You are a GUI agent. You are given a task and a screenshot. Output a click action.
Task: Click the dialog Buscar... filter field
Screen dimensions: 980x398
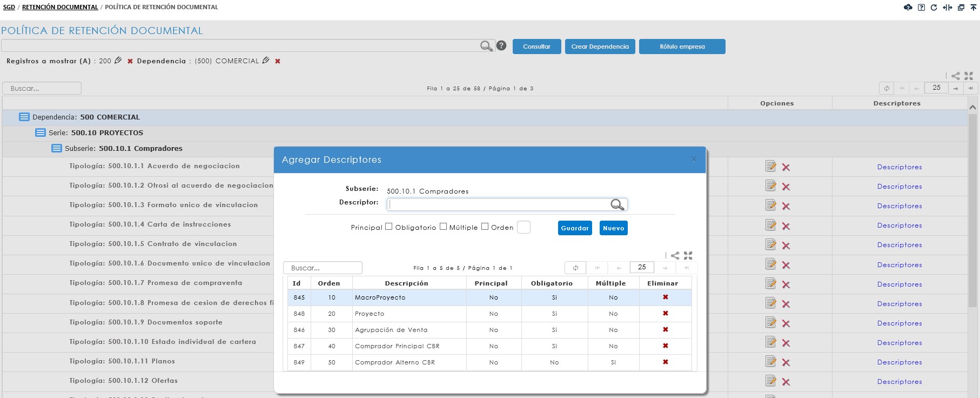click(323, 268)
